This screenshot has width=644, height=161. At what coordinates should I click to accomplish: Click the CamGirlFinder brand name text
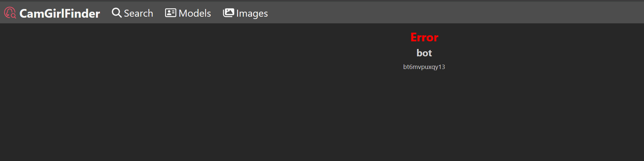[60, 13]
